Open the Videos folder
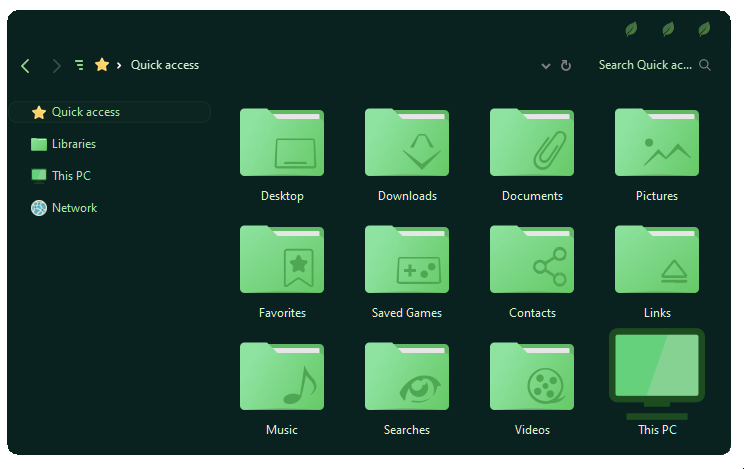This screenshot has height=469, width=744. click(532, 377)
